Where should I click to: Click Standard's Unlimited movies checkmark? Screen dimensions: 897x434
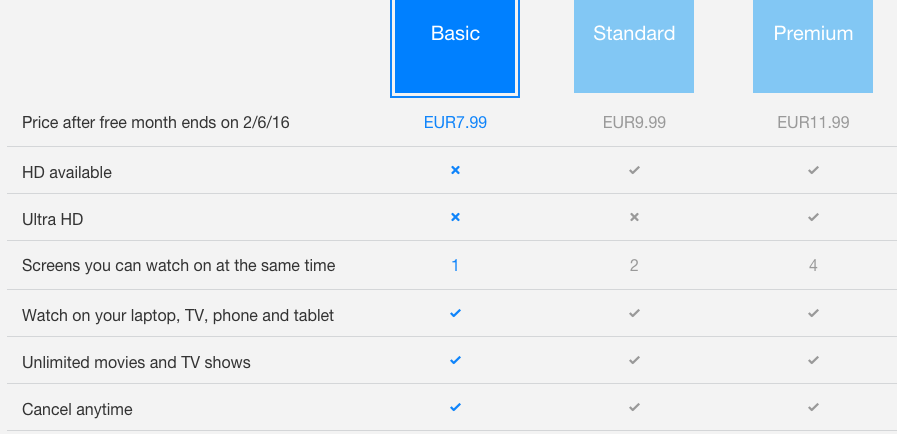point(634,360)
